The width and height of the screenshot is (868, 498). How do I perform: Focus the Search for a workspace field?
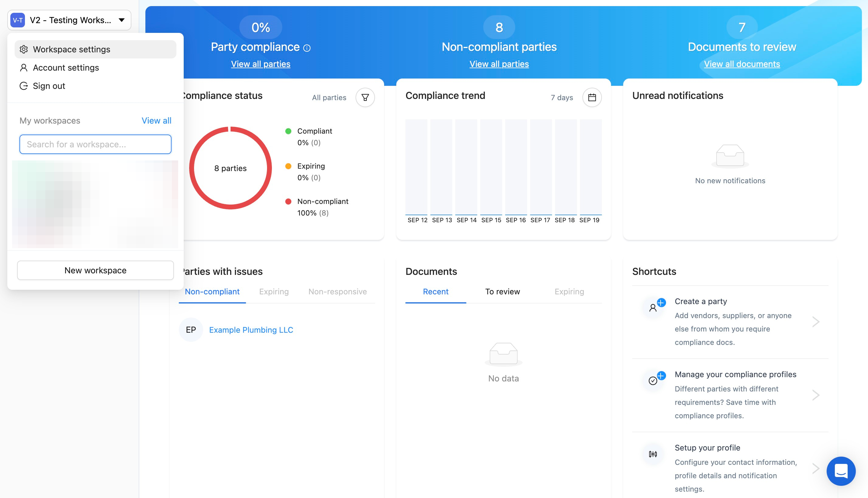click(x=95, y=144)
